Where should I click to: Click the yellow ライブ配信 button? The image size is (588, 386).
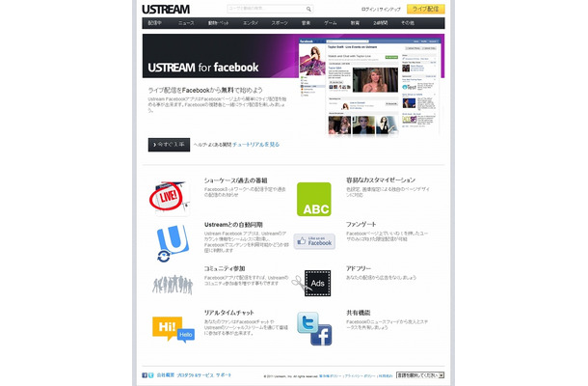[x=426, y=9]
